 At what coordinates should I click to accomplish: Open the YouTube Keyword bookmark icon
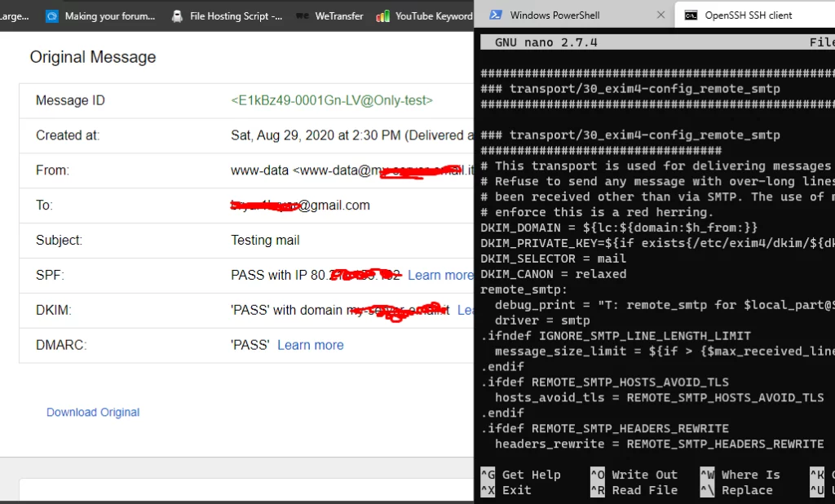point(382,16)
